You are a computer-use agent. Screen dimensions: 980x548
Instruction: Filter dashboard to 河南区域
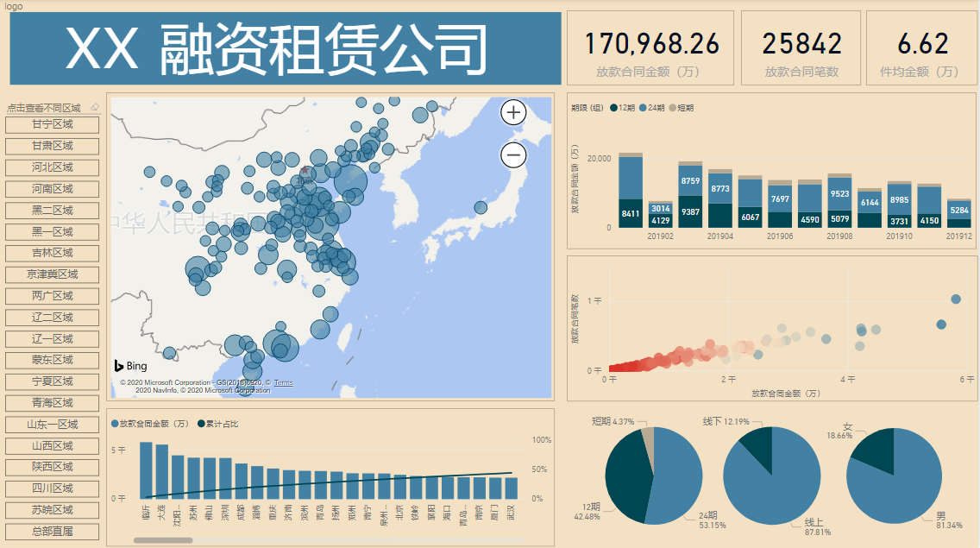tap(53, 189)
